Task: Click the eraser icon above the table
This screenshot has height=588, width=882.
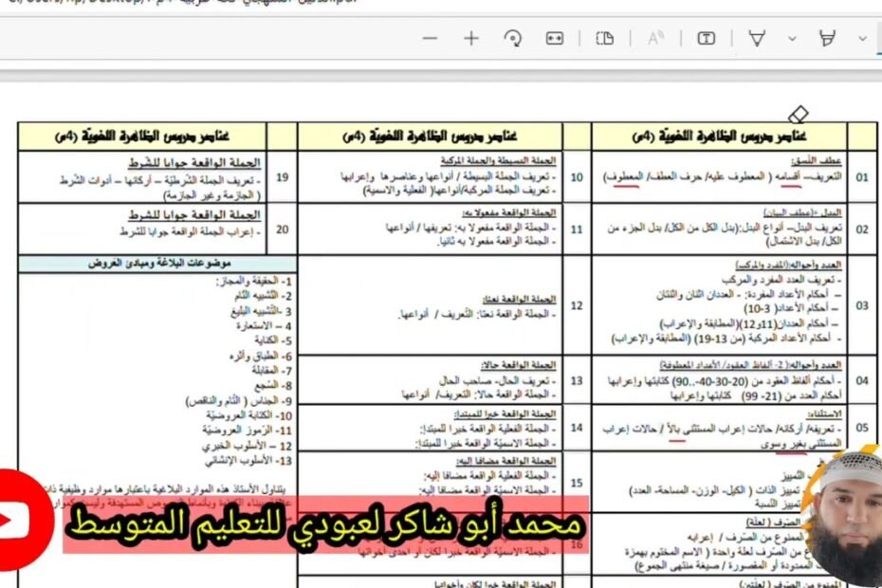Action: 798,115
